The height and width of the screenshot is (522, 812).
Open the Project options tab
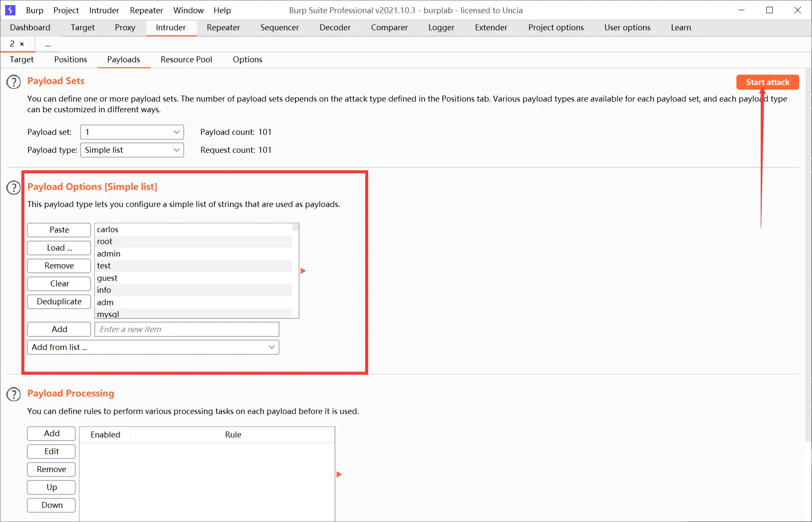pyautogui.click(x=556, y=28)
